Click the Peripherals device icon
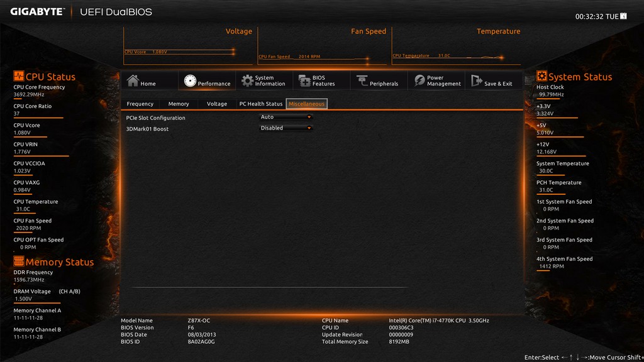Image resolution: width=644 pixels, height=362 pixels. (x=362, y=80)
